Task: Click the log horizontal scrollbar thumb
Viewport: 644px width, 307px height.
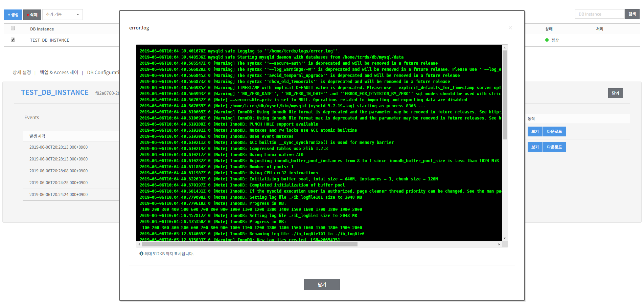Action: (250, 244)
